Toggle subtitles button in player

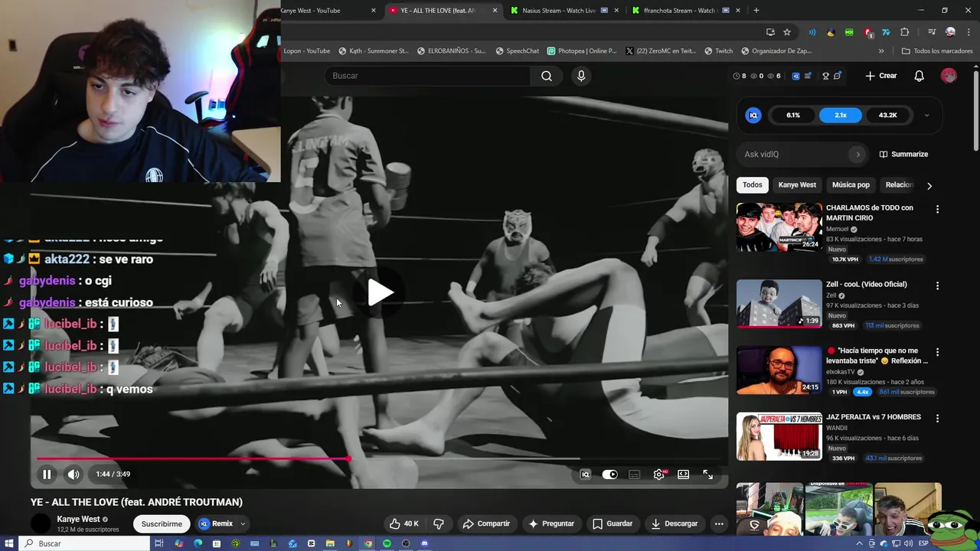(x=634, y=474)
